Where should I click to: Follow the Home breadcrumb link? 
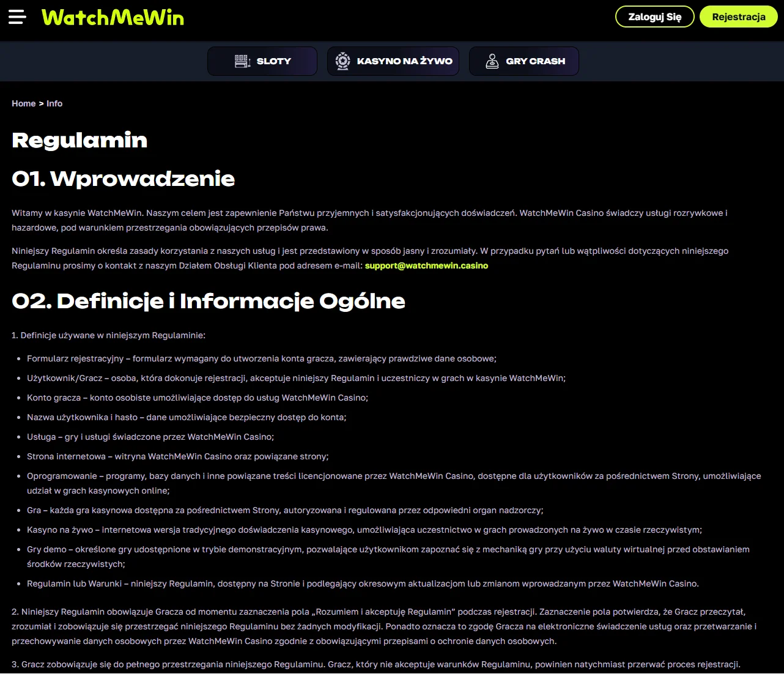pos(24,103)
